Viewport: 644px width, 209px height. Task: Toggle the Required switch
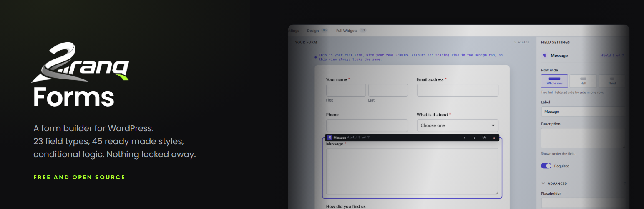pyautogui.click(x=546, y=166)
